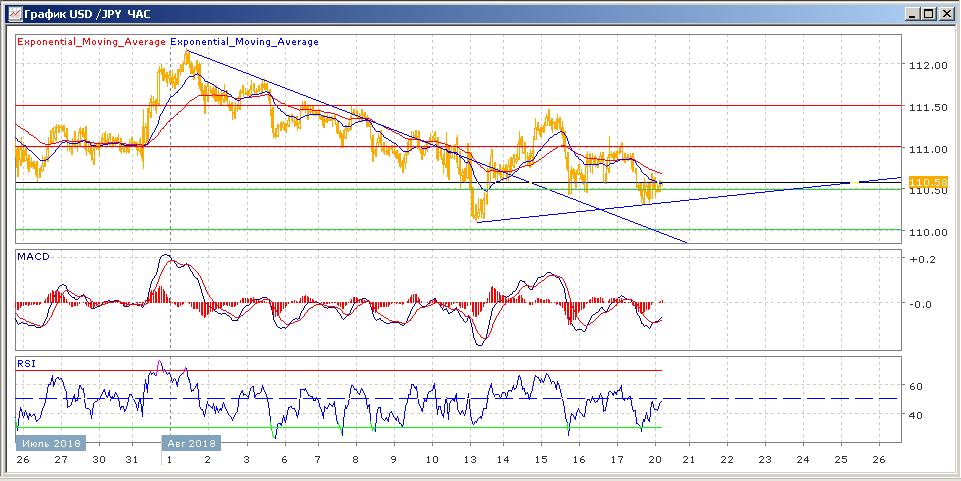Screen dimensions: 961x481
Task: Click the 110.00 price axis label
Action: [x=927, y=232]
